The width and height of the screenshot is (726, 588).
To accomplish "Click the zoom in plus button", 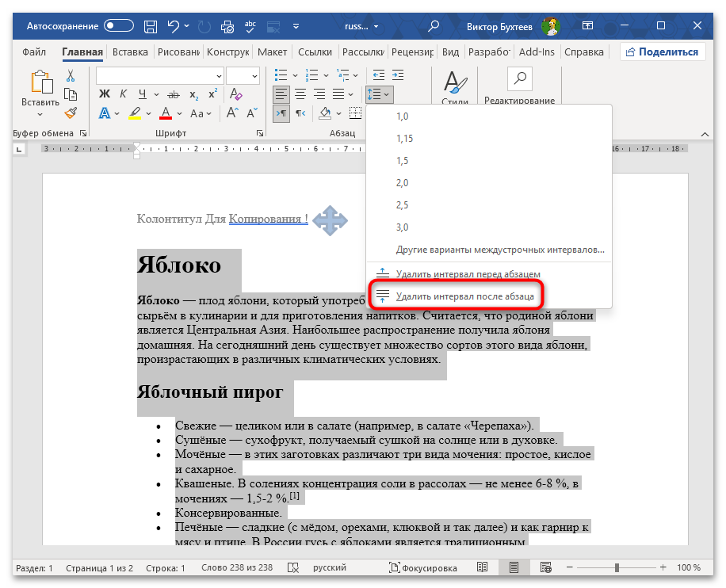I will (x=663, y=567).
